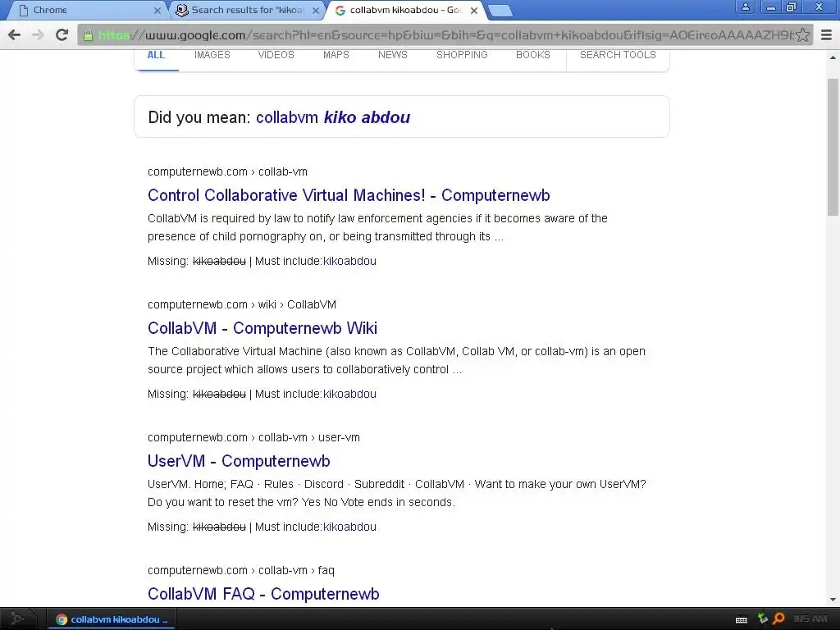Click the green padlock security icon
The image size is (840, 630).
88,35
